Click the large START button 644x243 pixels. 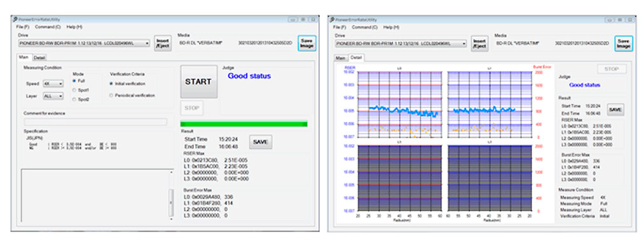(x=199, y=82)
